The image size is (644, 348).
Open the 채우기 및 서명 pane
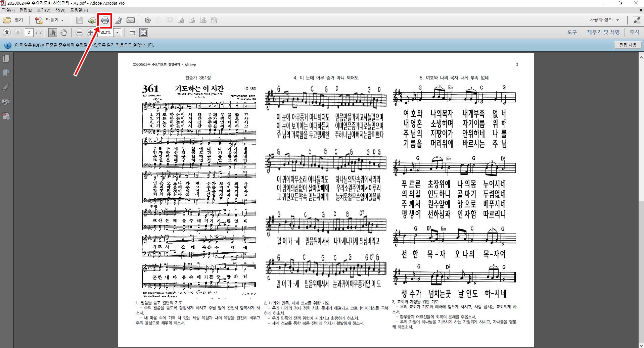point(603,32)
